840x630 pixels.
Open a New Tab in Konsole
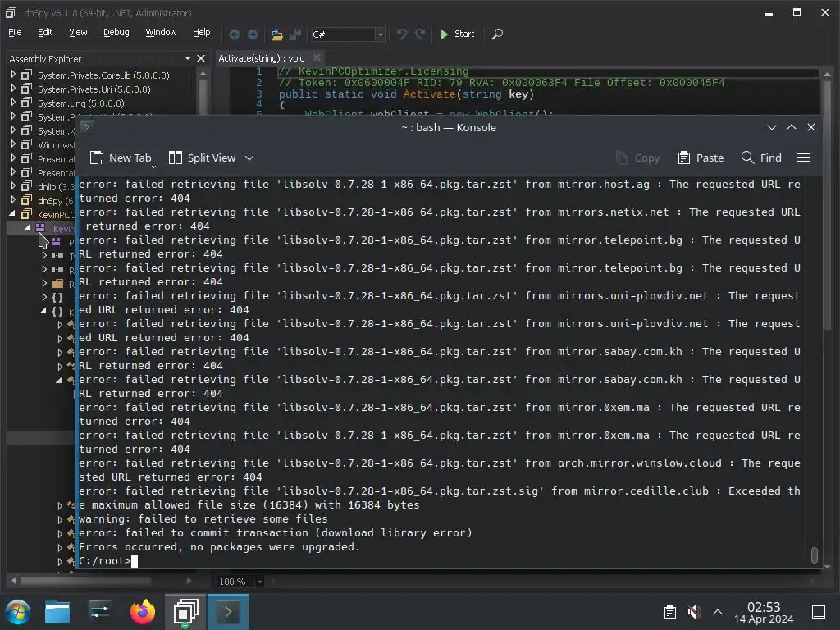[x=121, y=158]
